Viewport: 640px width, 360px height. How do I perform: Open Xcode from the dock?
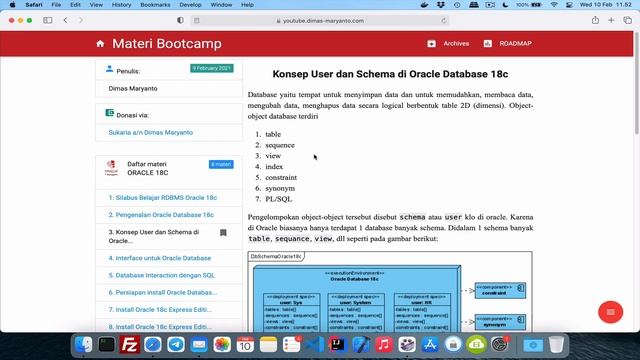coord(361,345)
